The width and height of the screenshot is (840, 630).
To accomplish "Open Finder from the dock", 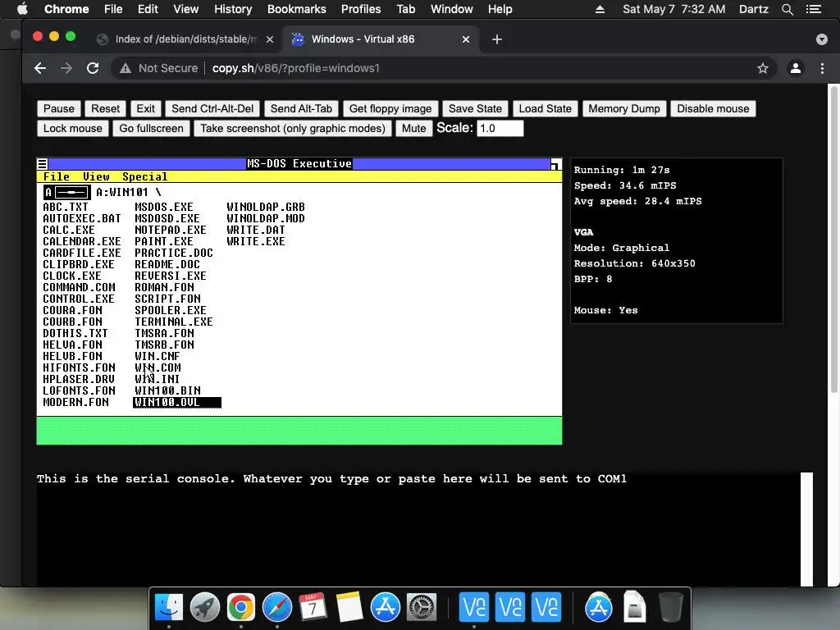I will point(169,607).
